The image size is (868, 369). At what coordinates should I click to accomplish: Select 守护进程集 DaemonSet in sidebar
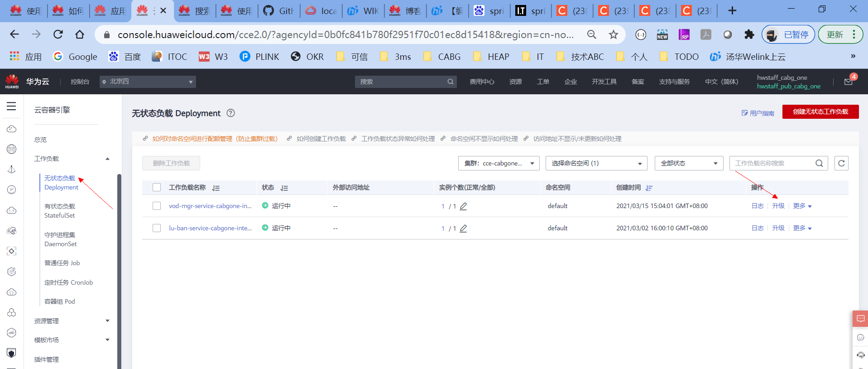coord(61,239)
